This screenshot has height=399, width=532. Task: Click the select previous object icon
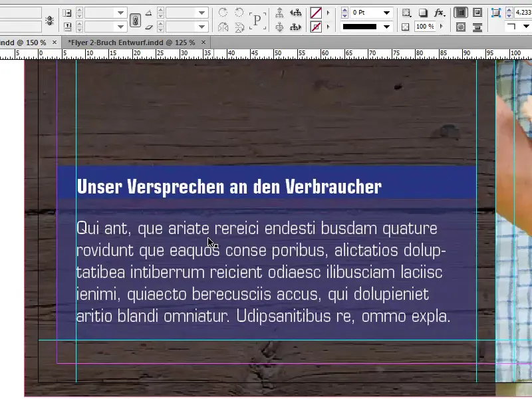[x=295, y=13]
